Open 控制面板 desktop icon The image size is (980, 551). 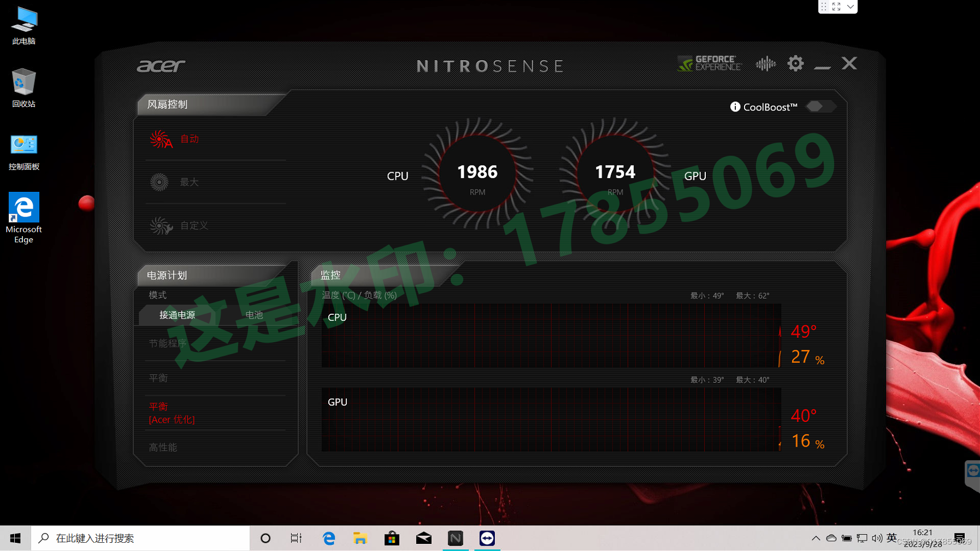(23, 152)
